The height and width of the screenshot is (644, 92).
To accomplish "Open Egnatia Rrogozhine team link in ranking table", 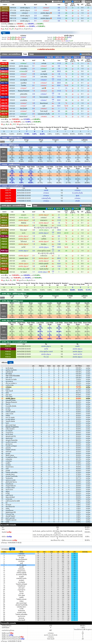I will (12, 427).
